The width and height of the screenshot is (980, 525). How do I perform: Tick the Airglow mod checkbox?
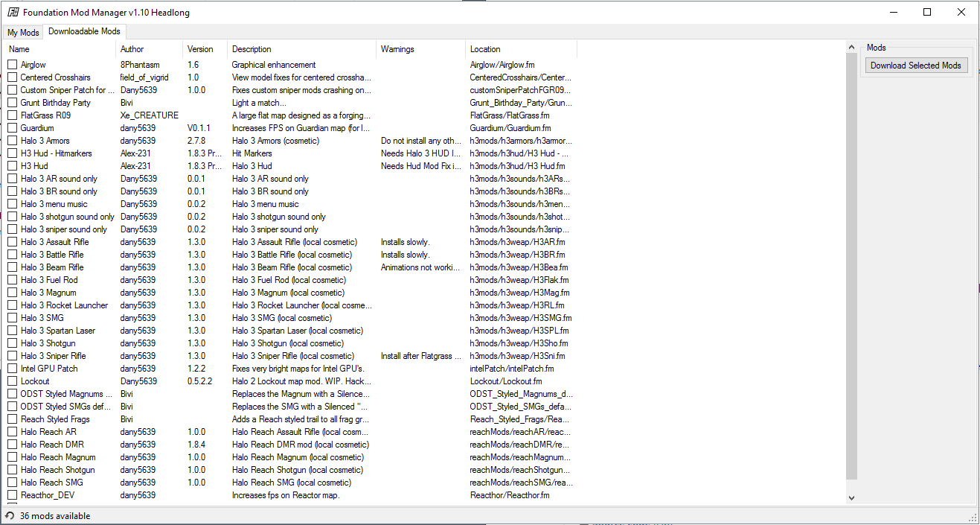pyautogui.click(x=13, y=65)
